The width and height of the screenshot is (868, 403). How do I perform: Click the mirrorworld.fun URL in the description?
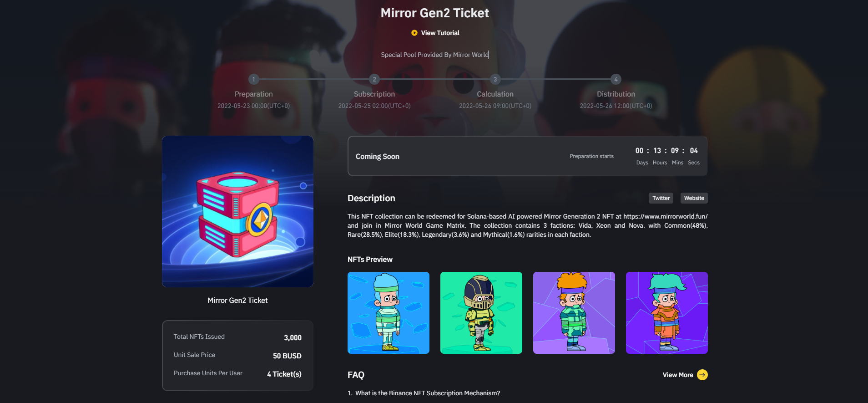point(666,216)
